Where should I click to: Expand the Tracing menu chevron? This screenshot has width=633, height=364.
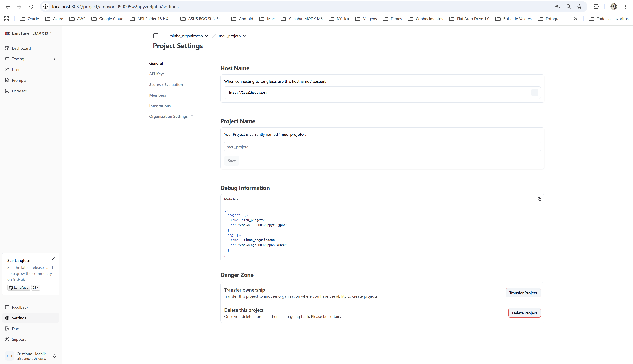pyautogui.click(x=54, y=59)
